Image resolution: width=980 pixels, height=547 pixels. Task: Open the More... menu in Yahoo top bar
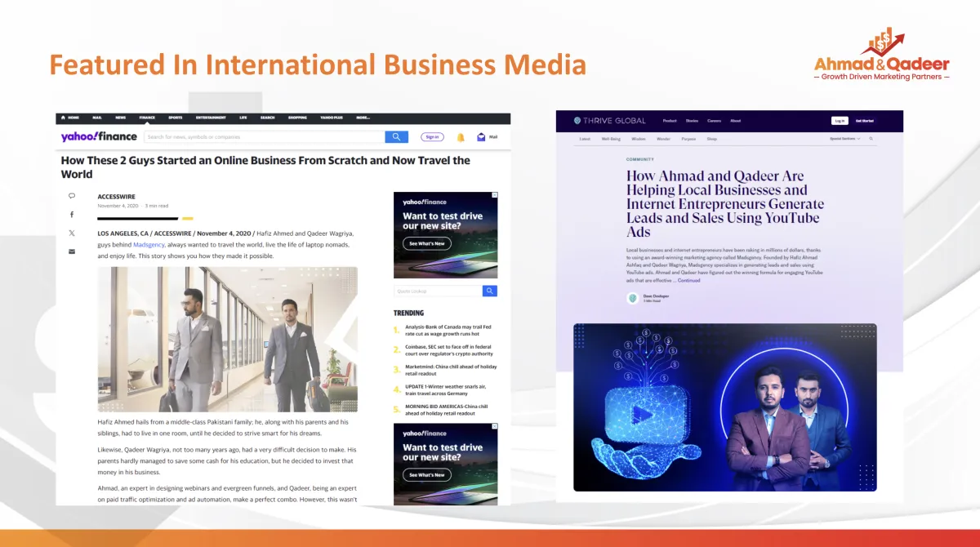(363, 118)
